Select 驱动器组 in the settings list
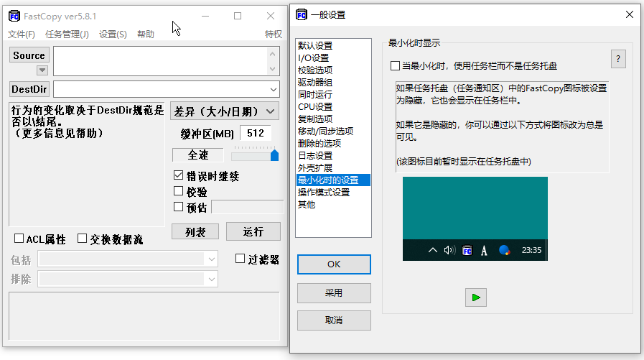The width and height of the screenshot is (644, 360). (333, 82)
